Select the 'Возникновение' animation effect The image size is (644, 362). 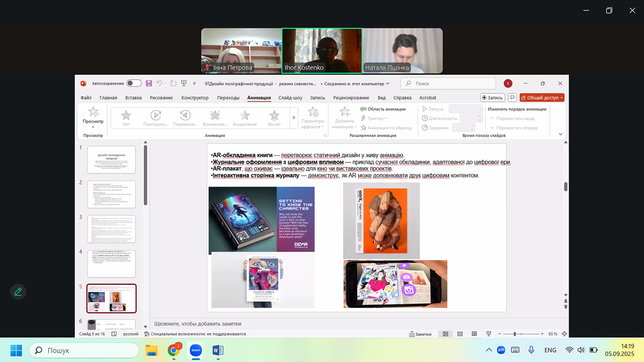click(x=215, y=118)
